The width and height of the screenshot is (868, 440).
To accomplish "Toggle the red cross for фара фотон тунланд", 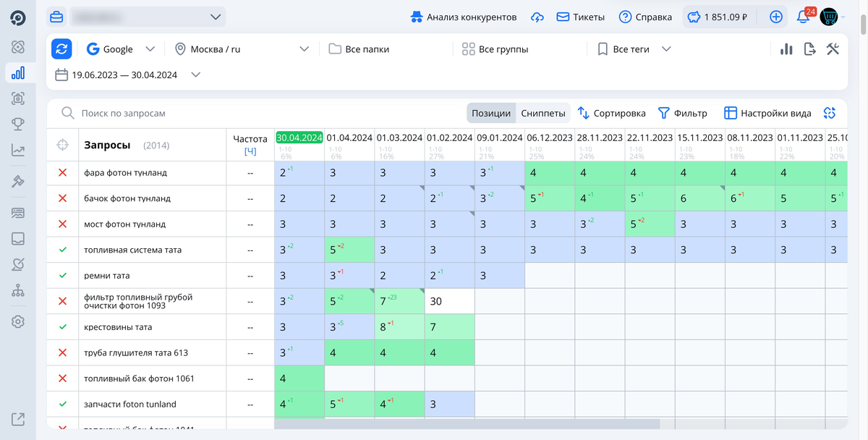I will (62, 173).
